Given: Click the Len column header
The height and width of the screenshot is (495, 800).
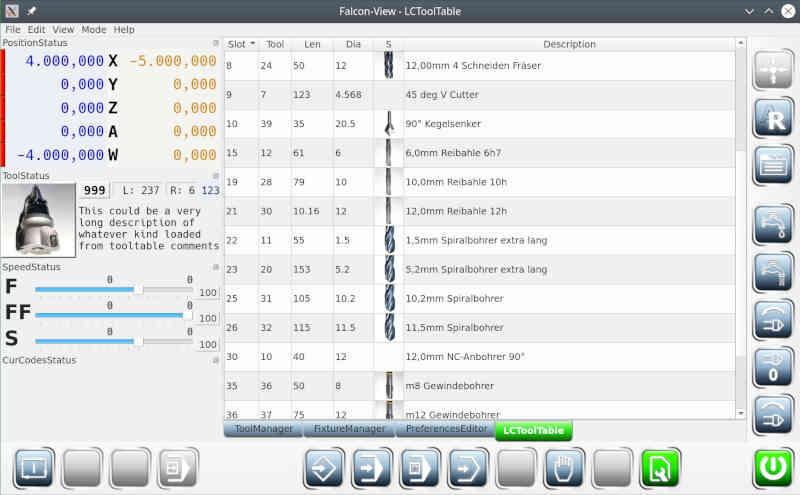Looking at the screenshot, I should (x=312, y=44).
